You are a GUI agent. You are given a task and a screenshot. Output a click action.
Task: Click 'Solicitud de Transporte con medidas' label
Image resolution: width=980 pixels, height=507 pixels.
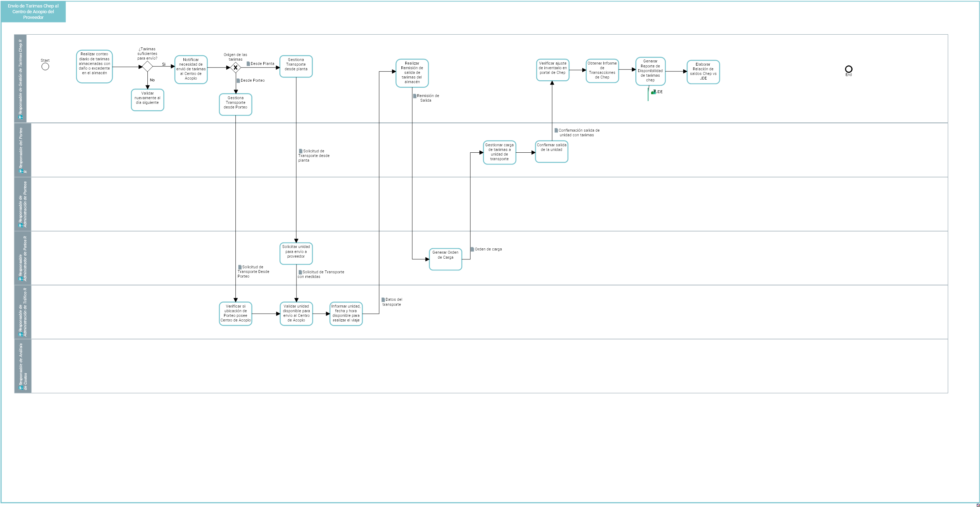[x=321, y=275]
